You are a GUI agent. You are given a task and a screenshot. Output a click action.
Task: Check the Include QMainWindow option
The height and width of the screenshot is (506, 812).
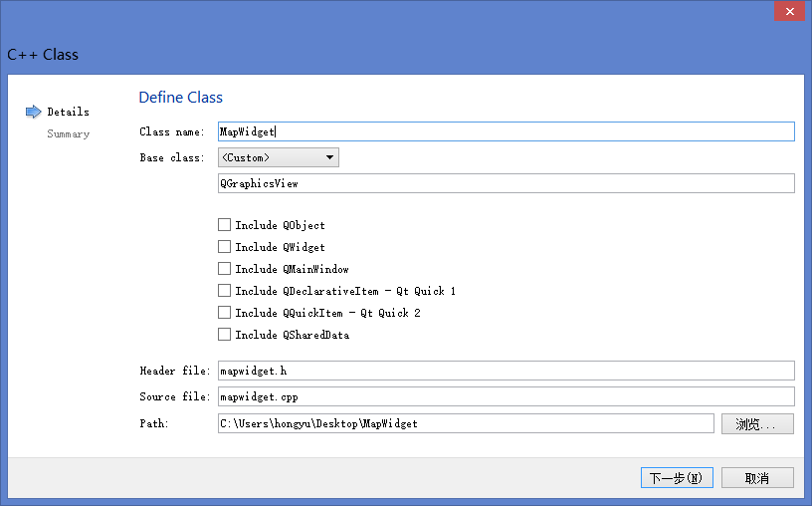coord(225,269)
